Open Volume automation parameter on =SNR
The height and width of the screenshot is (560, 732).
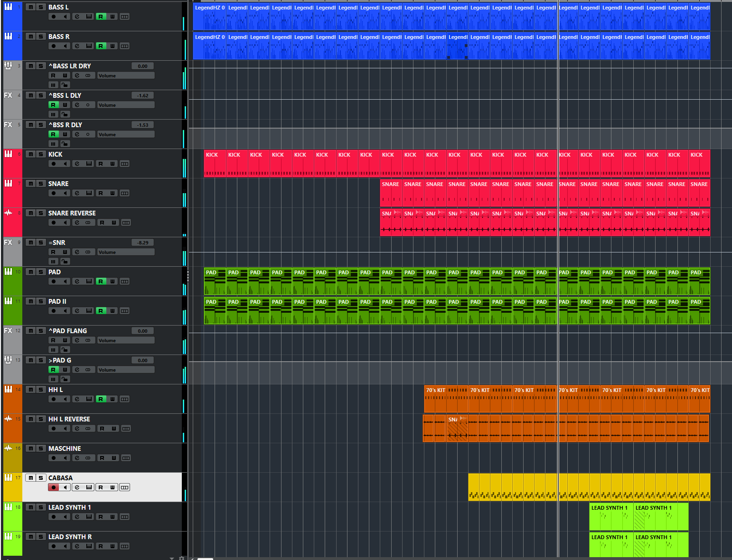coord(126,252)
